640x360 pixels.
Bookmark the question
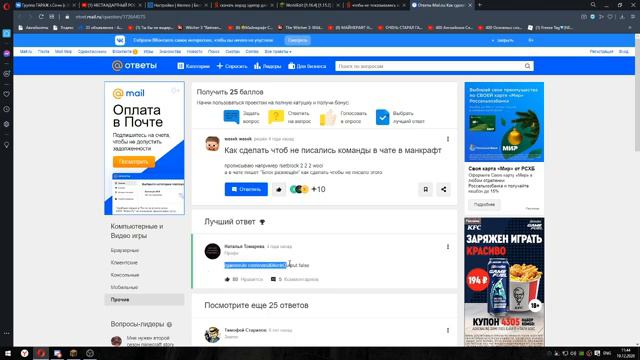[x=425, y=189]
